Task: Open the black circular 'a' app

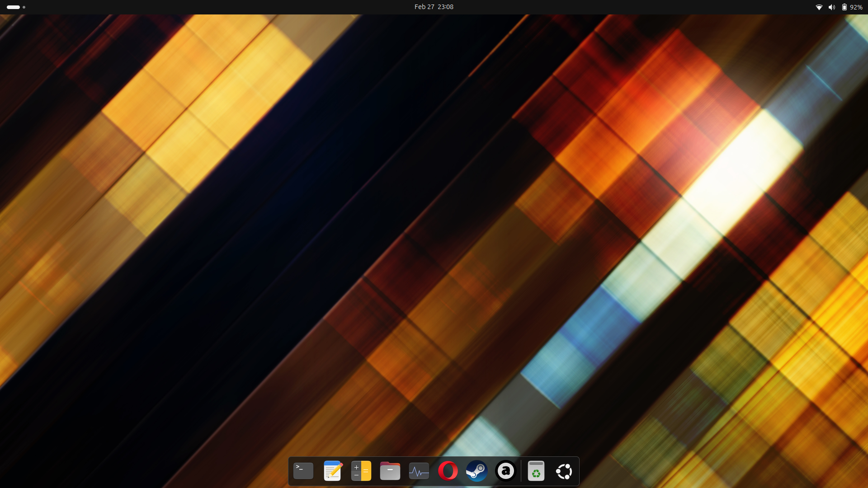Action: (505, 471)
